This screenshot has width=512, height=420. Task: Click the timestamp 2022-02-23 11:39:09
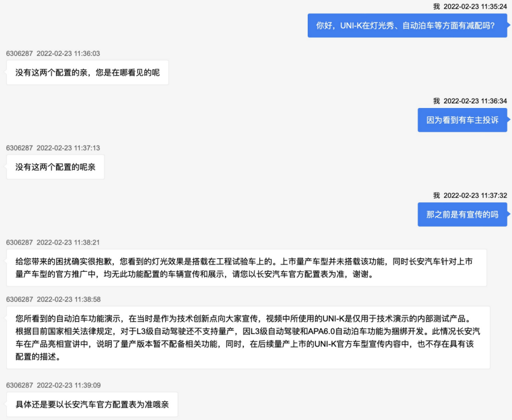coord(68,386)
